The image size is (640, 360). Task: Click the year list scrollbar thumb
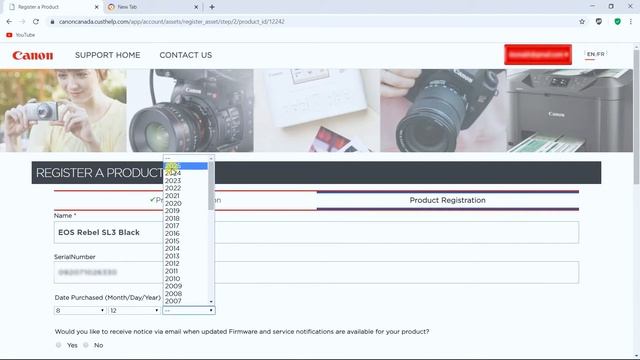(x=211, y=186)
